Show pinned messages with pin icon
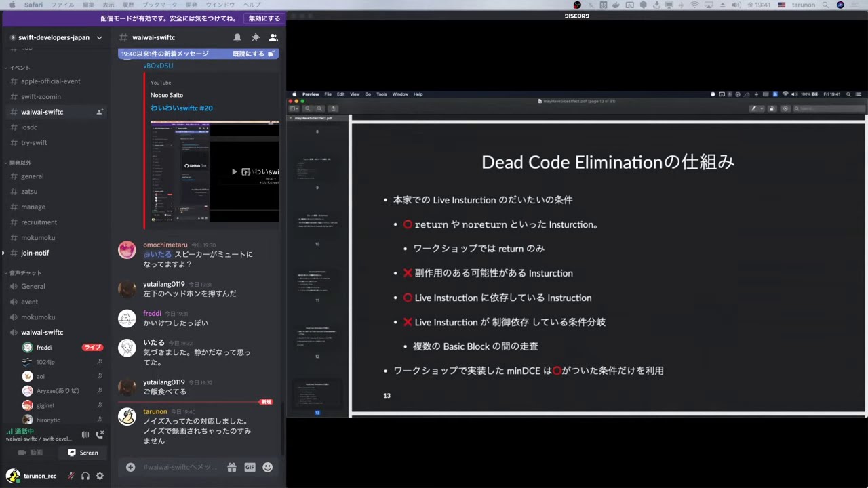The width and height of the screenshot is (868, 488). pos(255,38)
